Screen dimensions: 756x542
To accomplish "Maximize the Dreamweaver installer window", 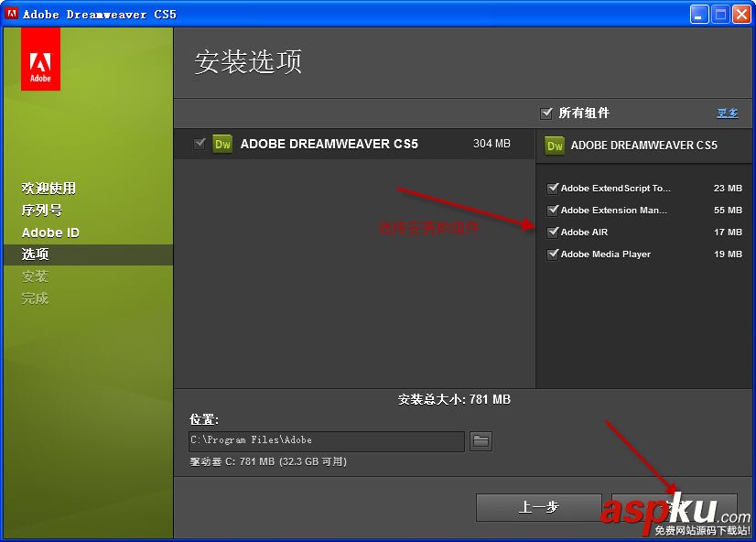I will tap(720, 14).
